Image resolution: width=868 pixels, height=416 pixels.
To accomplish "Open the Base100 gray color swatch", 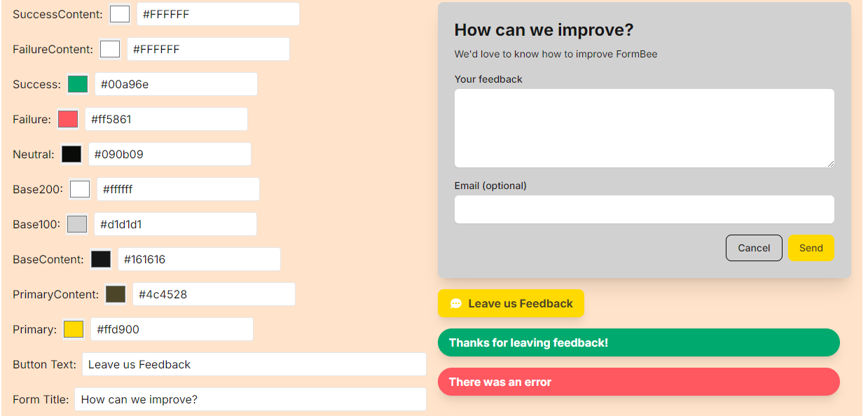I will 77,224.
